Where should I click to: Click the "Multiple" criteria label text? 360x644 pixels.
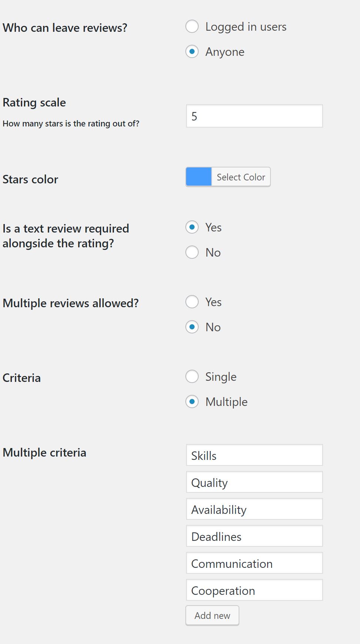coord(226,402)
